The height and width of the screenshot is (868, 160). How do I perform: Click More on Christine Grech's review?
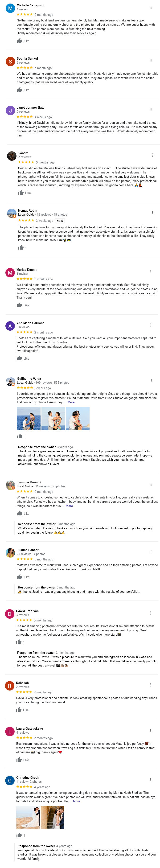point(76,801)
